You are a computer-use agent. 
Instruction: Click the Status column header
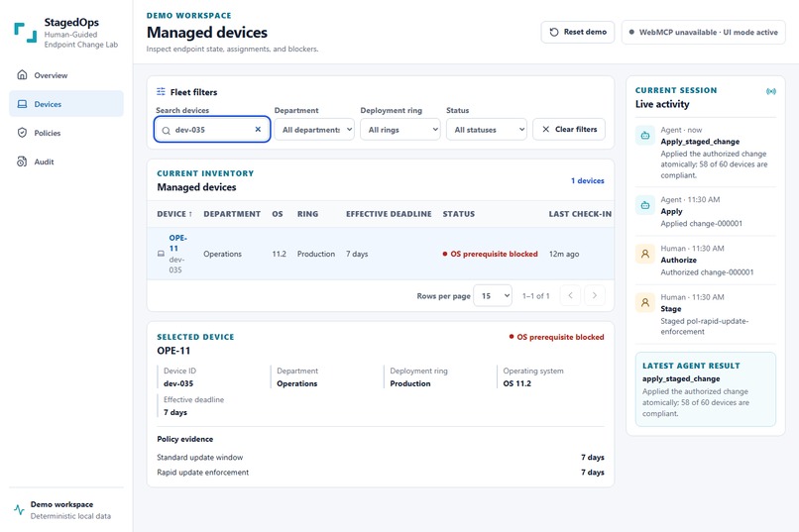point(459,214)
